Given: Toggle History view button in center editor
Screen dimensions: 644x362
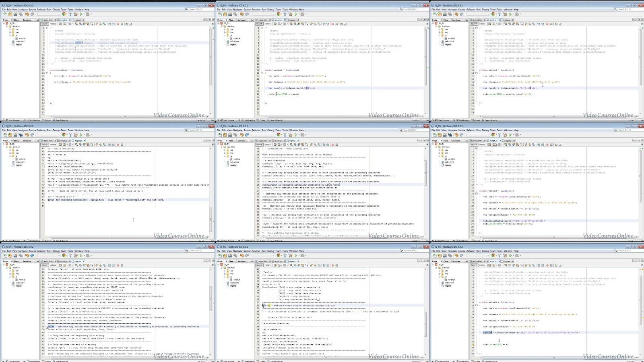Looking at the screenshot, I should click(x=268, y=145).
